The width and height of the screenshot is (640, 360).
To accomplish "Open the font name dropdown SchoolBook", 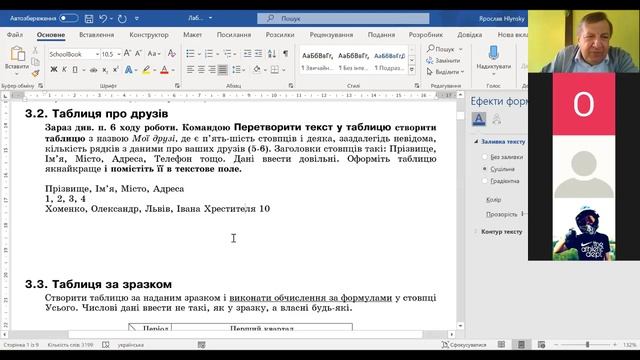I will pos(97,54).
